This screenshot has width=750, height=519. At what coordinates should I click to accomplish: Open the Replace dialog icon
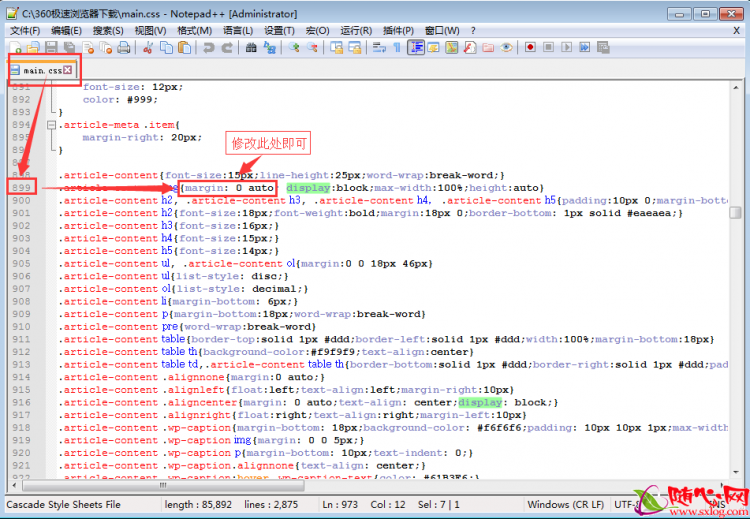[269, 47]
